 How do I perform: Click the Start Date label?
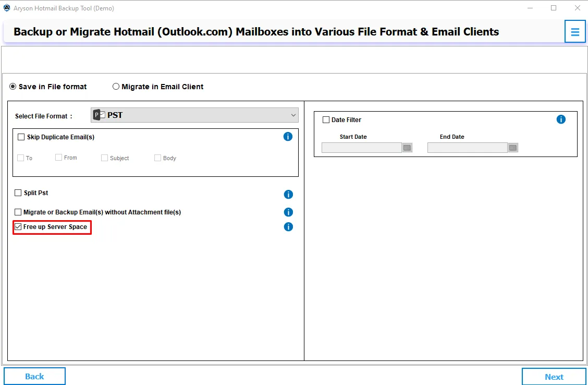pyautogui.click(x=353, y=137)
